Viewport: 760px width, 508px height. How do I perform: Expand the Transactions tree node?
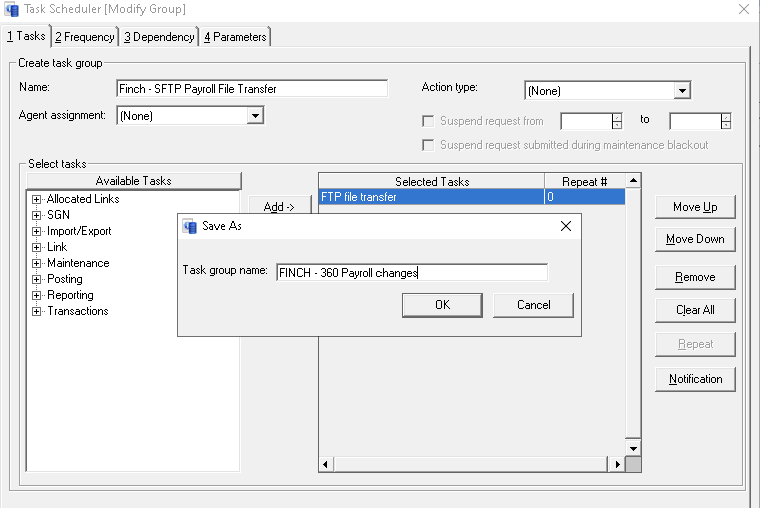[36, 311]
